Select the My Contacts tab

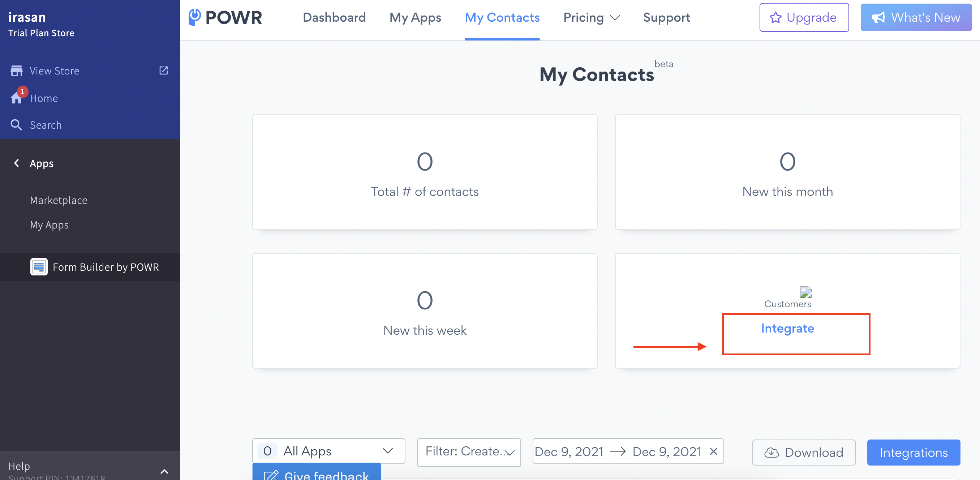pos(502,17)
